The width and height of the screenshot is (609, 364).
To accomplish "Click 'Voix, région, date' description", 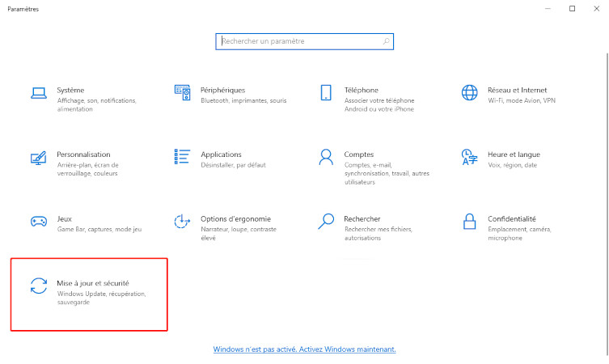I will click(512, 165).
